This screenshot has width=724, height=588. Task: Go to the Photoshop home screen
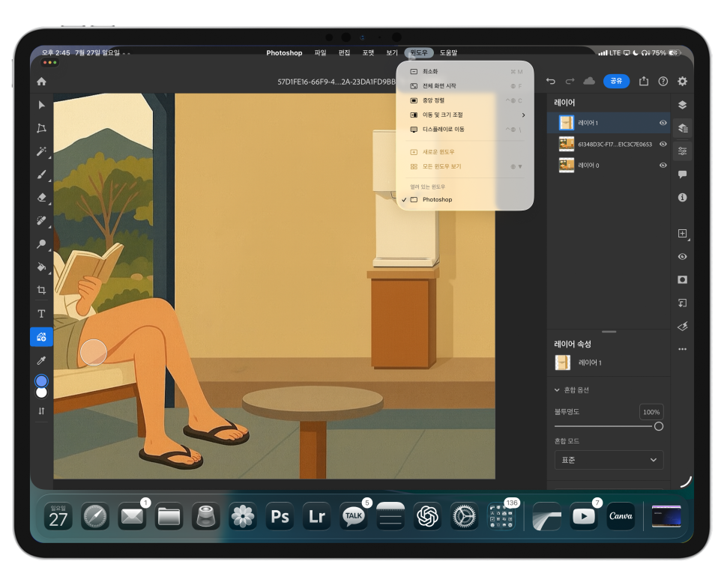click(41, 82)
